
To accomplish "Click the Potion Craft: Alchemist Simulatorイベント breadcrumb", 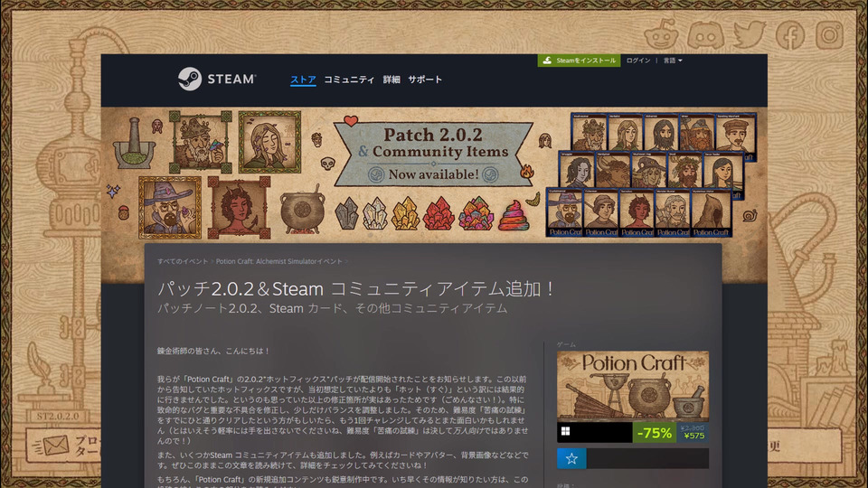I will pos(279,261).
